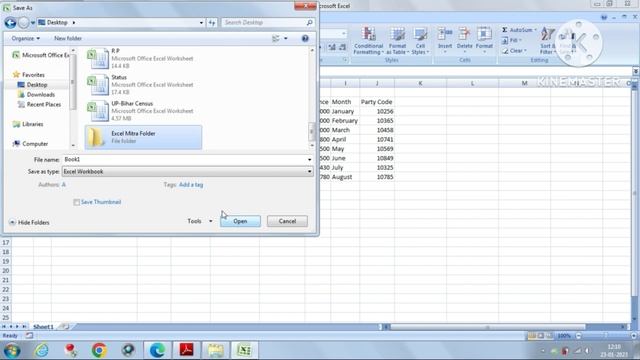Click the Clear button in Editing group

[514, 51]
